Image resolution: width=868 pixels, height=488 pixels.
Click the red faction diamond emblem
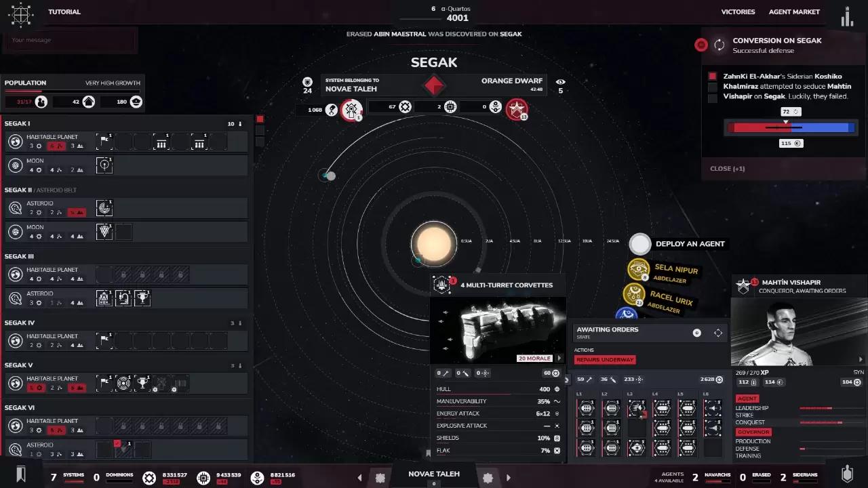434,85
